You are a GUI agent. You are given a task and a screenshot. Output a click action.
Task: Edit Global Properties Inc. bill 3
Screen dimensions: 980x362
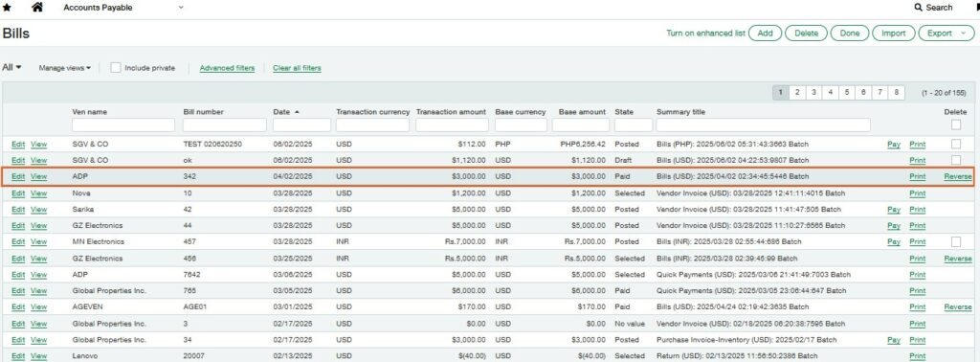pyautogui.click(x=18, y=324)
